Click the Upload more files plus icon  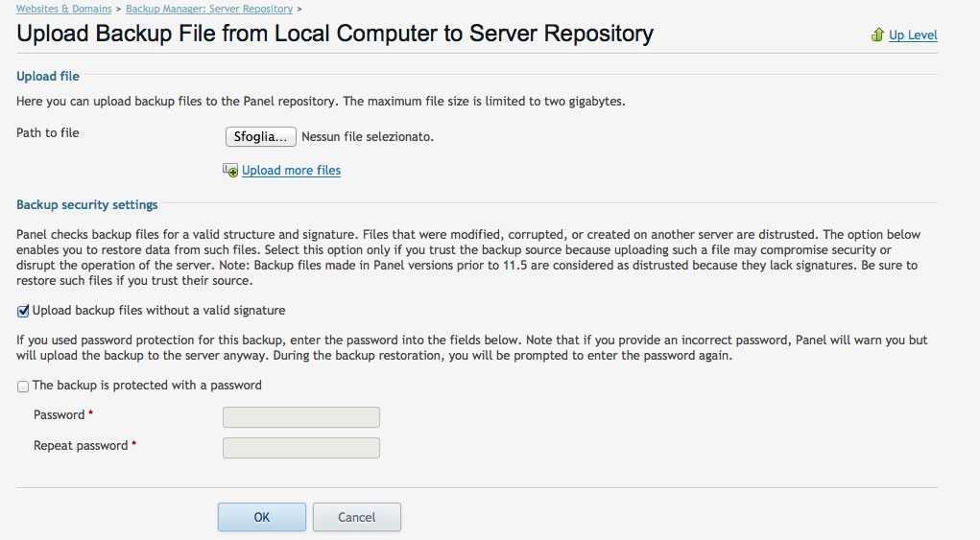(x=230, y=170)
